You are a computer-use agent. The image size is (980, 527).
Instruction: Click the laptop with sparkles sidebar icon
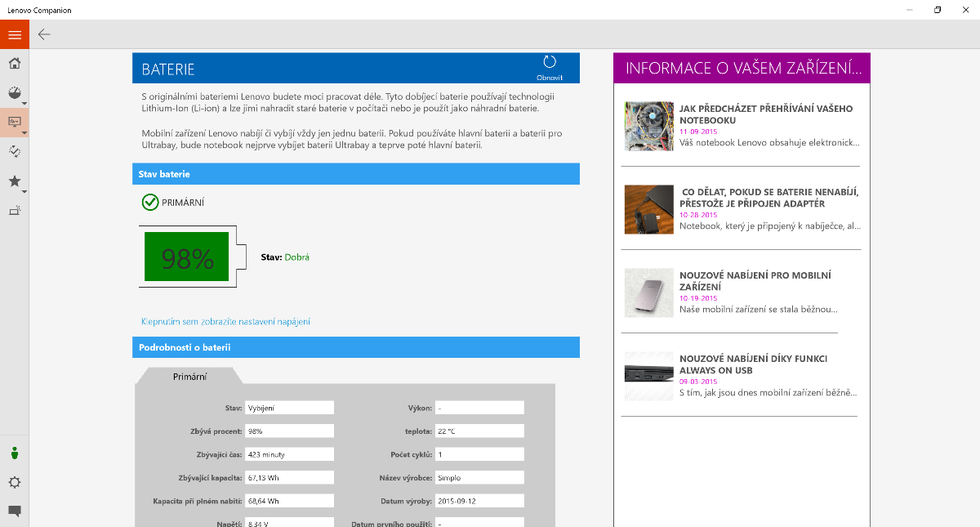[x=14, y=211]
